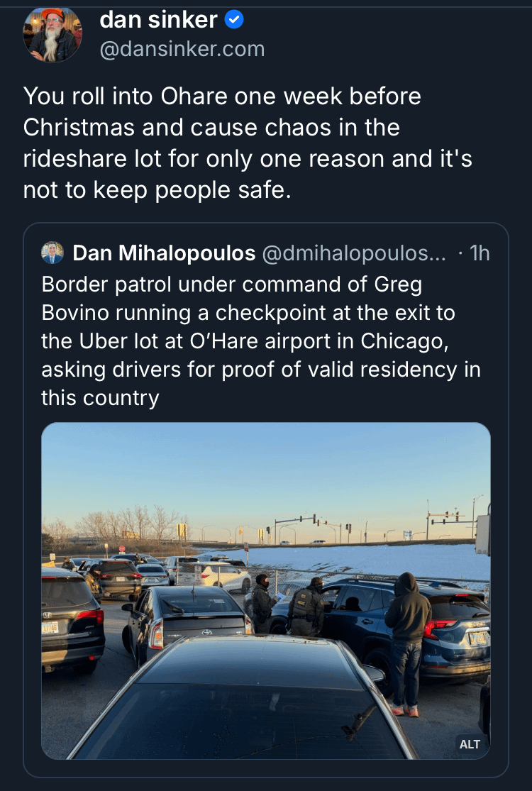Click the 1h timestamp on quoted post

(x=480, y=253)
